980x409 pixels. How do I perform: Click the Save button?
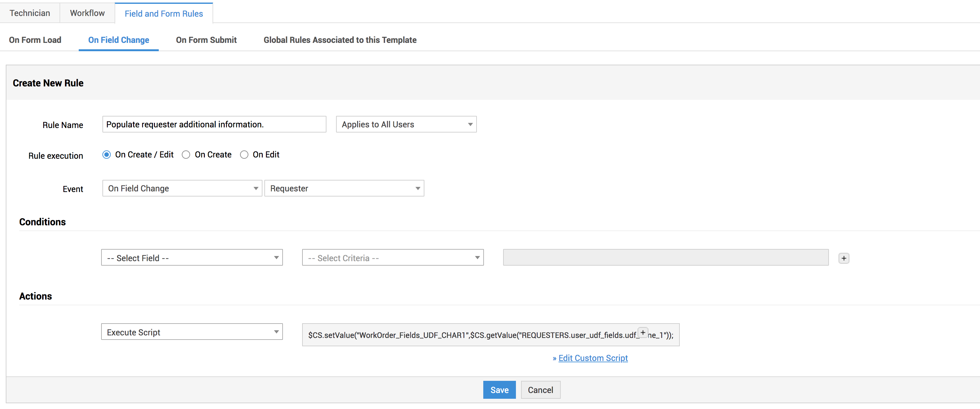click(x=499, y=390)
